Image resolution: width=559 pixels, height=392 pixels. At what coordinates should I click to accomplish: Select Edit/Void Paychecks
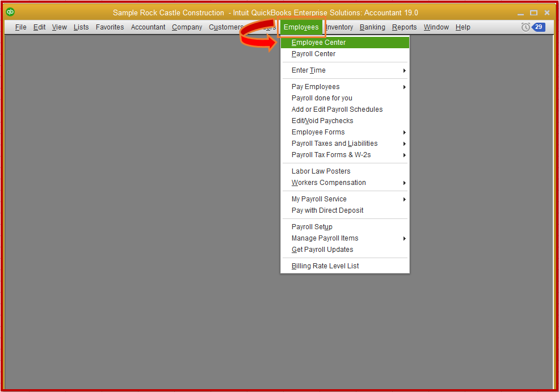pos(344,121)
